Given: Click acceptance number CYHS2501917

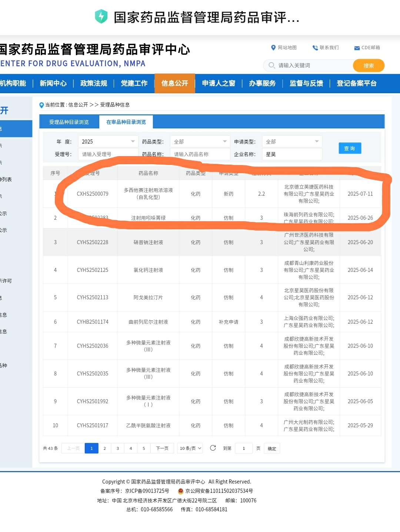Looking at the screenshot, I should [x=93, y=425].
